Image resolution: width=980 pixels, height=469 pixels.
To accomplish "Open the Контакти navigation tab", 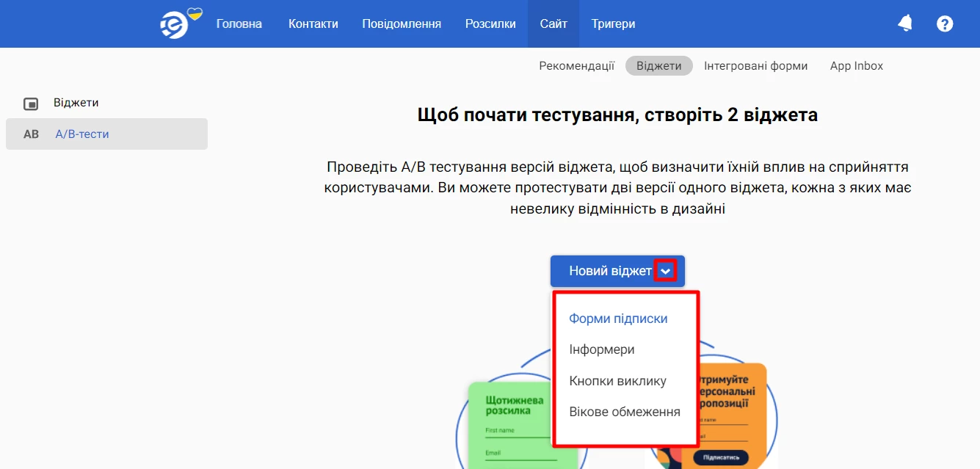I will point(313,23).
